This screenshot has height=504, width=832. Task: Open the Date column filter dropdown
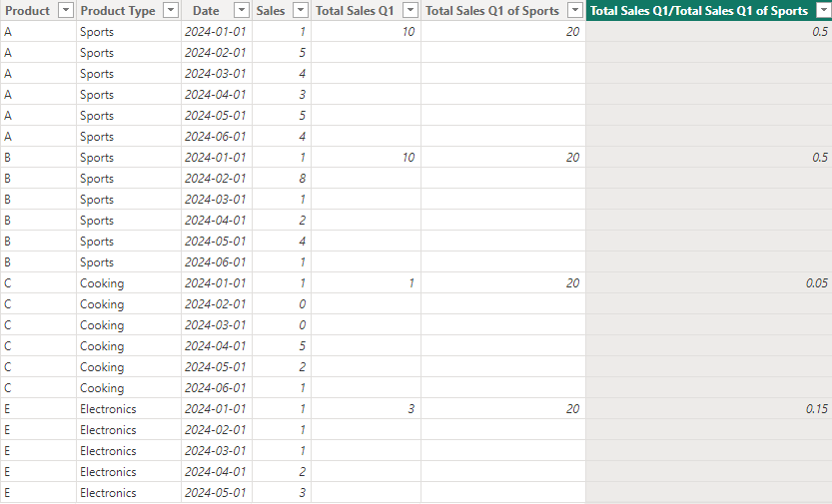point(242,10)
